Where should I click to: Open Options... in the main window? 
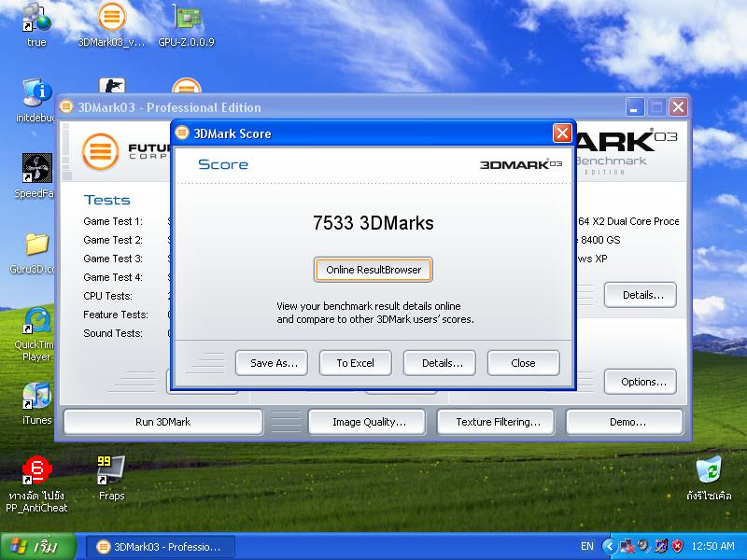[641, 382]
